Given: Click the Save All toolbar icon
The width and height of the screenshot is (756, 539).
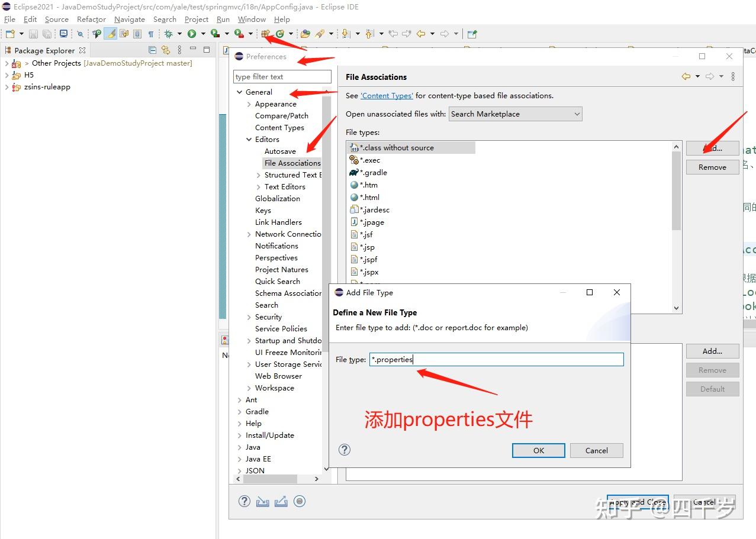Looking at the screenshot, I should [47, 34].
